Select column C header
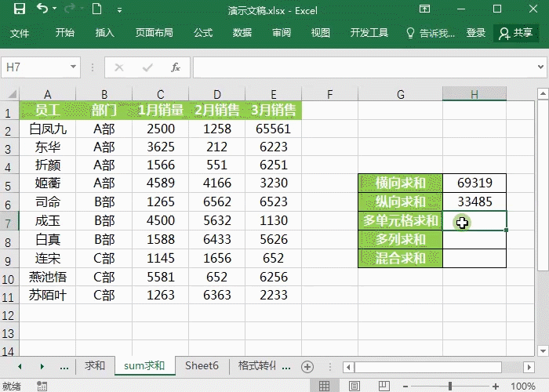Screen dimensions: 549x392 coord(160,94)
